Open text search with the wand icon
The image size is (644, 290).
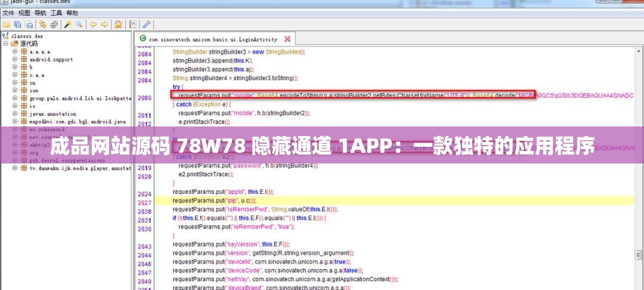[x=67, y=24]
